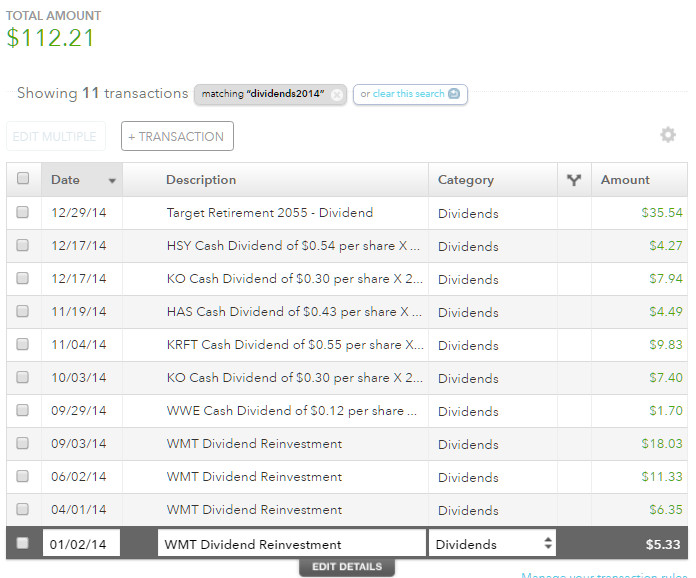The height and width of the screenshot is (578, 696).
Task: Click the split transaction column icon
Action: tap(573, 180)
